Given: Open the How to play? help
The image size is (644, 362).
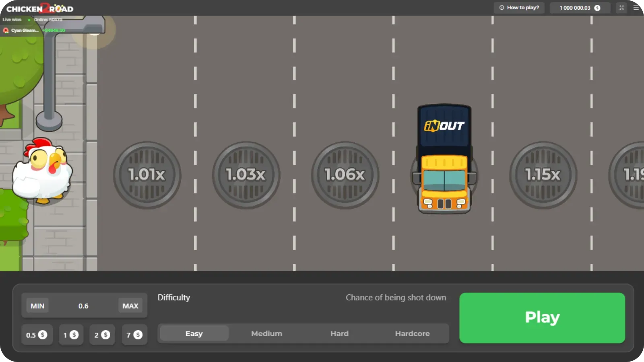Looking at the screenshot, I should coord(519,8).
